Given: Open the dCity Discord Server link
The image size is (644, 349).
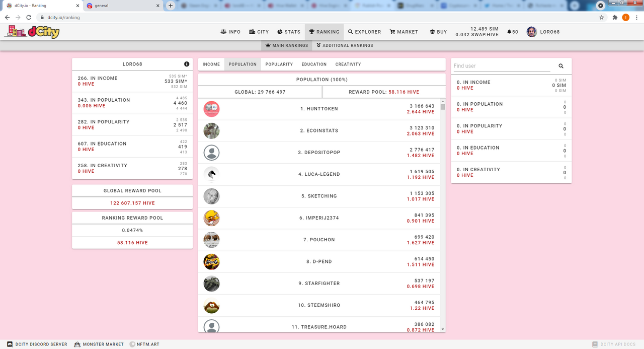Looking at the screenshot, I should [x=37, y=344].
